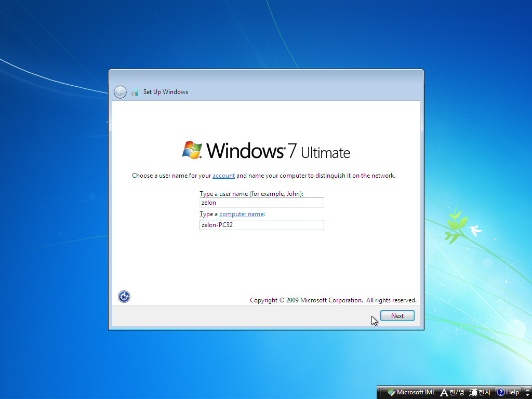Screen dimensions: 532x399
Task: Minimize the language bar
Action: point(528,390)
